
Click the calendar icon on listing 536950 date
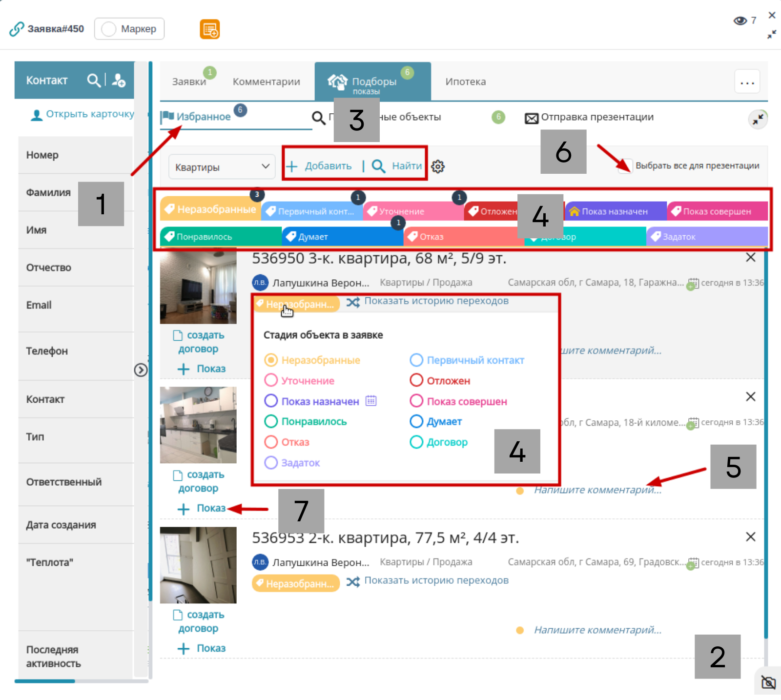[x=693, y=284]
